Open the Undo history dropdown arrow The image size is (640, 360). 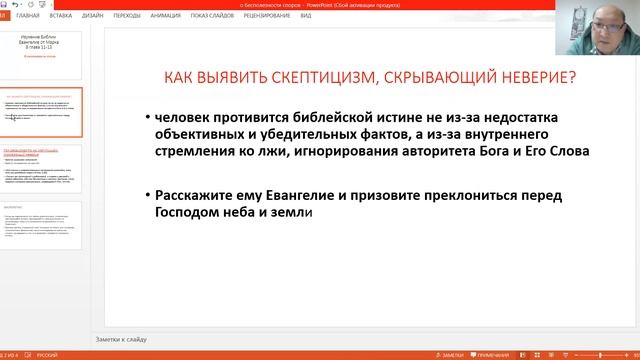21,5
